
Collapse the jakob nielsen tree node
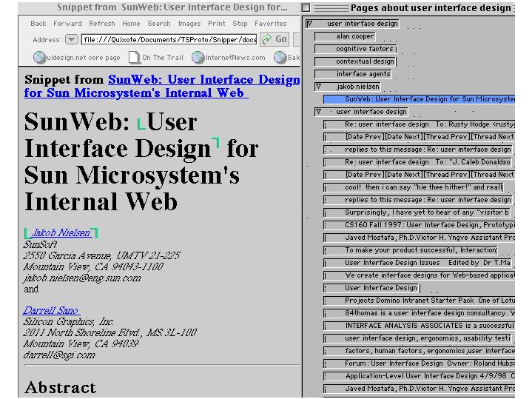[x=318, y=87]
